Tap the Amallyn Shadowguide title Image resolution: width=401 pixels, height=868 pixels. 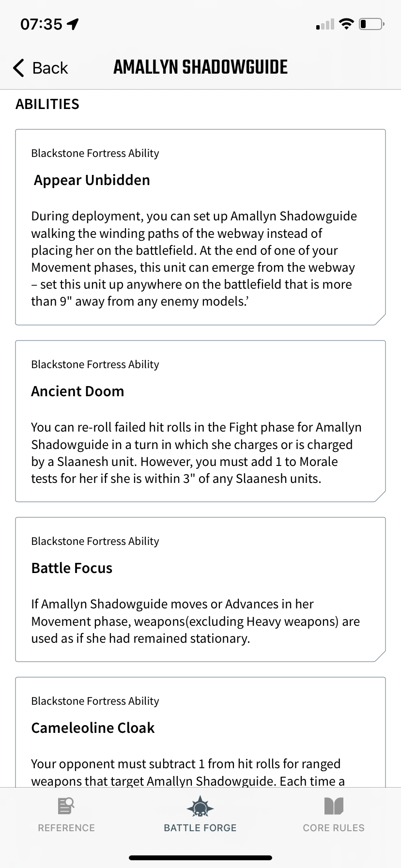tap(200, 67)
